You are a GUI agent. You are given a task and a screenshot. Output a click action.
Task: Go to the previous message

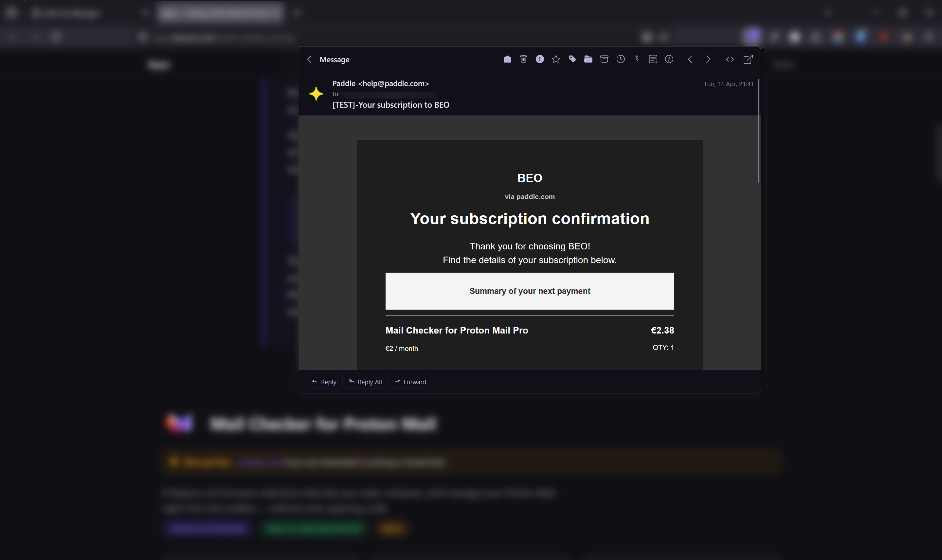point(690,60)
